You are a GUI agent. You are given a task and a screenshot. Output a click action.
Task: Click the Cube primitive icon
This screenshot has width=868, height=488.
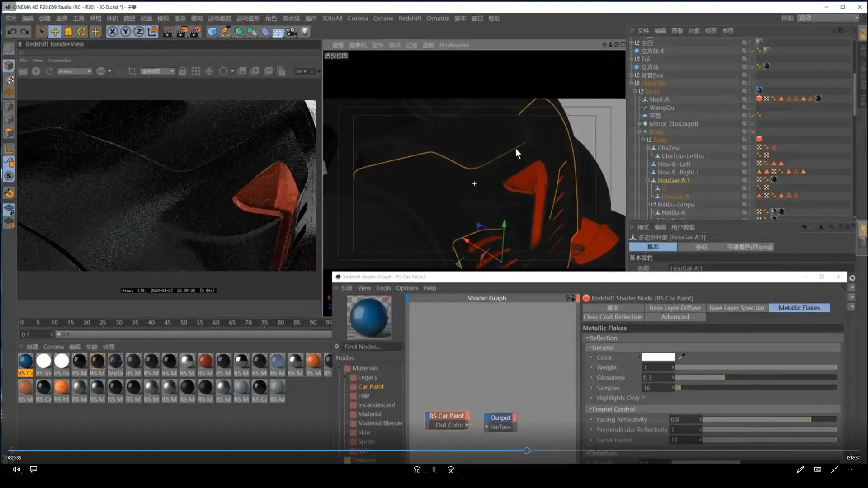tap(212, 32)
